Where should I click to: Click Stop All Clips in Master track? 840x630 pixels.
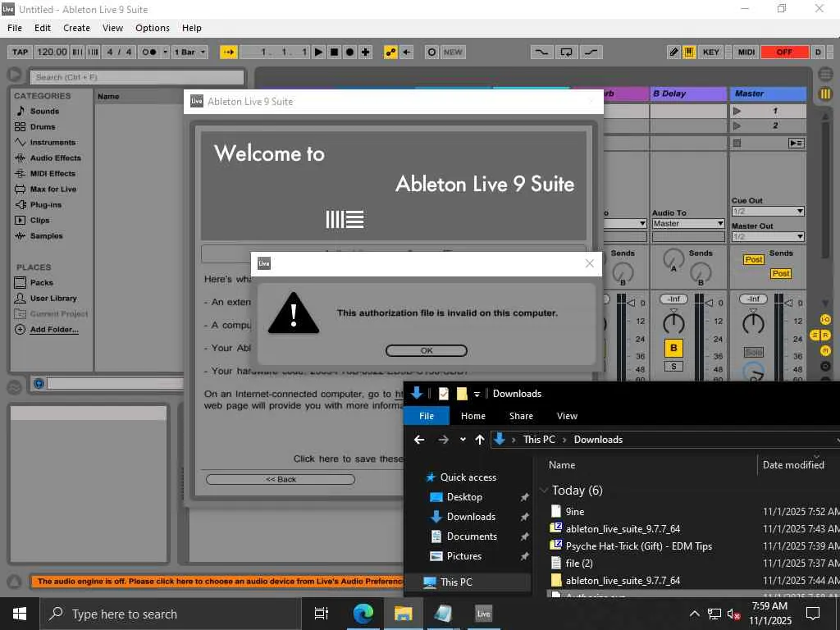[737, 143]
